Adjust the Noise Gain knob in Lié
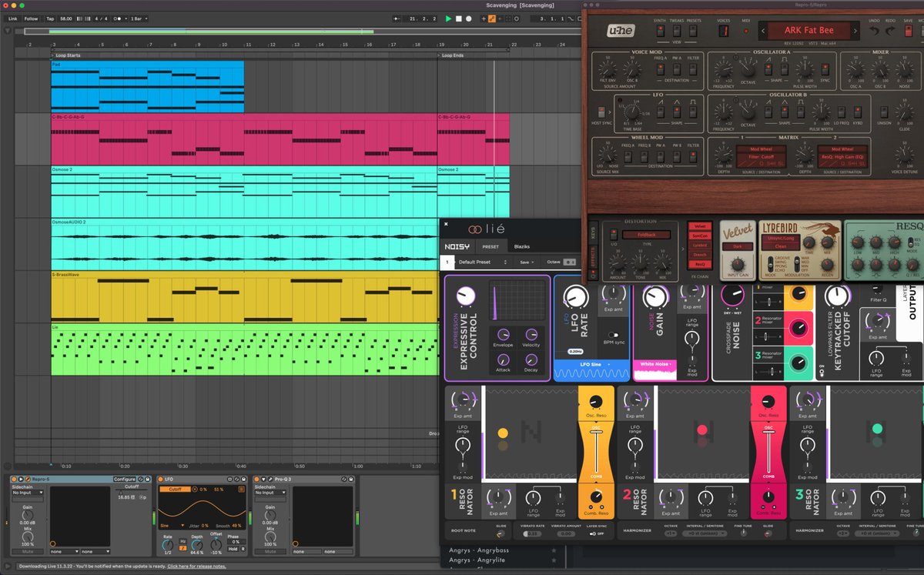924x575 pixels. pos(656,296)
